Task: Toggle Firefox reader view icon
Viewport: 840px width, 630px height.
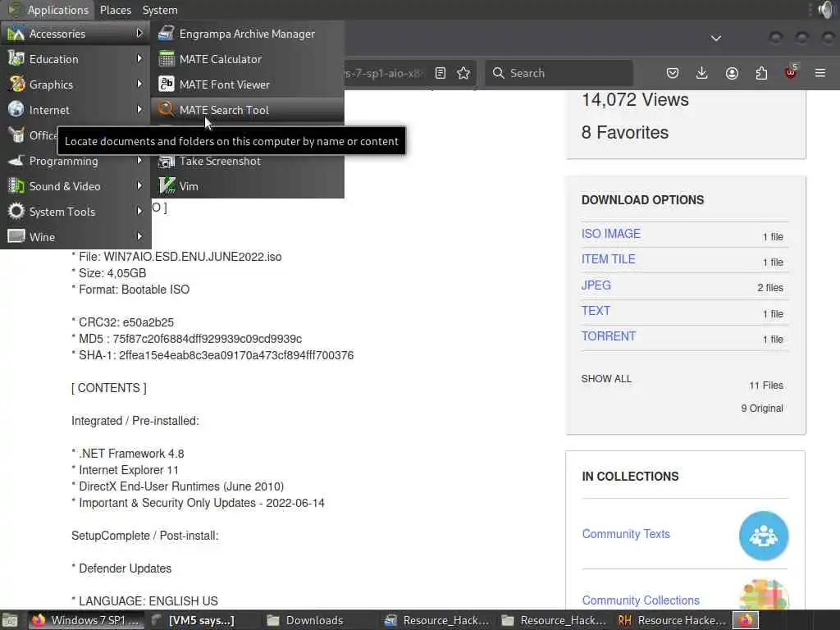Action: [x=441, y=73]
